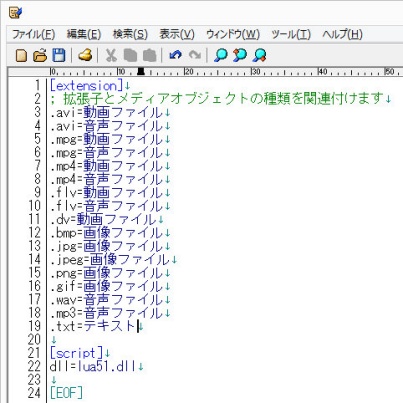Click the black ruler column marker
The height and width of the screenshot is (403, 403).
[x=141, y=71]
